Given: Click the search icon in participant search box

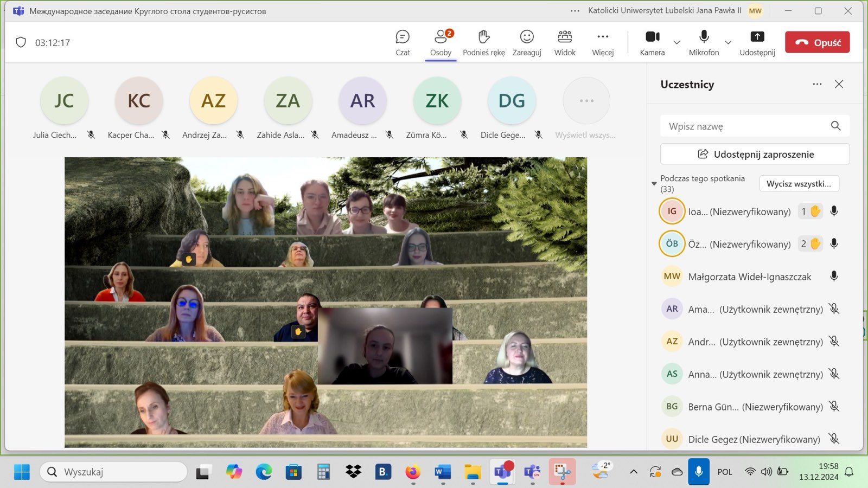Looking at the screenshot, I should [835, 126].
